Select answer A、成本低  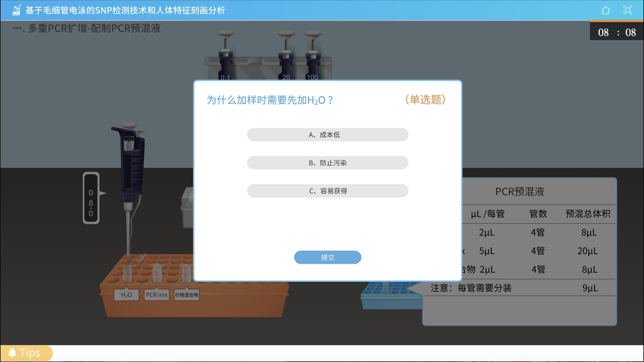[x=327, y=134]
